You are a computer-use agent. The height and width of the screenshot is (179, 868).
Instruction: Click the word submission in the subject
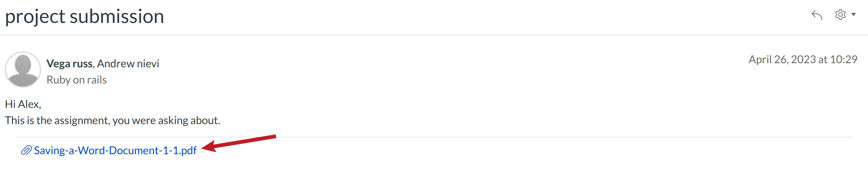(117, 17)
